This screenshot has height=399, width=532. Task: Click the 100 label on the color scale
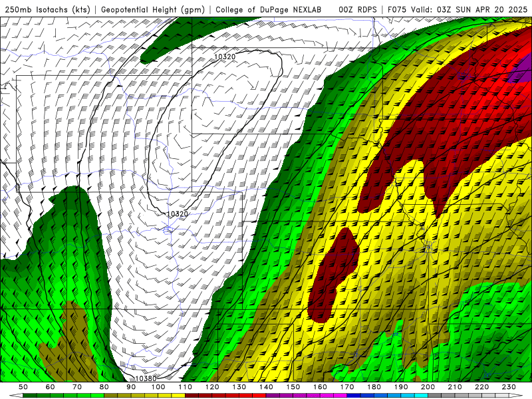pyautogui.click(x=158, y=387)
